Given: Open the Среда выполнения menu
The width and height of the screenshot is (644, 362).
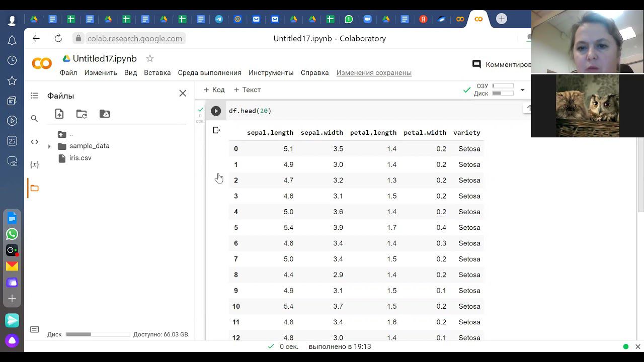Looking at the screenshot, I should pyautogui.click(x=209, y=72).
